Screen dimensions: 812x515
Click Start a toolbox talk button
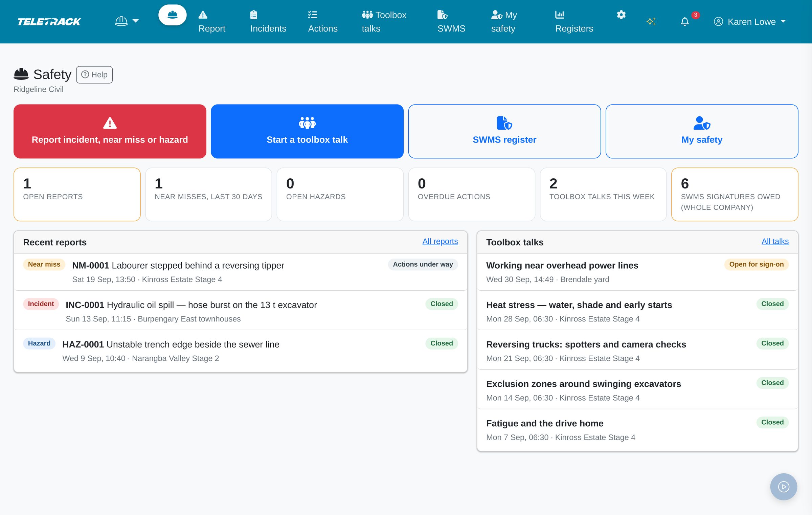(x=307, y=131)
